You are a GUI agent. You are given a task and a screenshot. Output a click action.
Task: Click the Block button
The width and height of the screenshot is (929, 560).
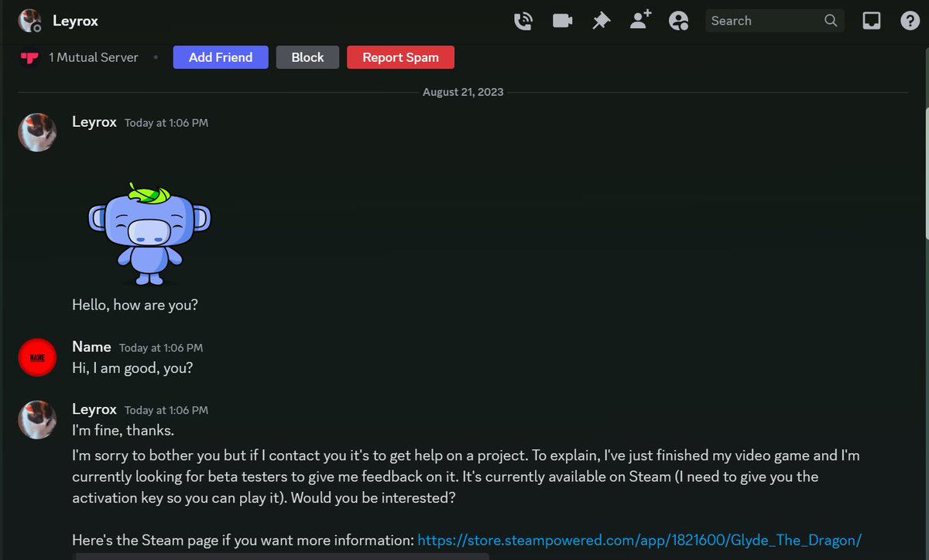coord(307,57)
